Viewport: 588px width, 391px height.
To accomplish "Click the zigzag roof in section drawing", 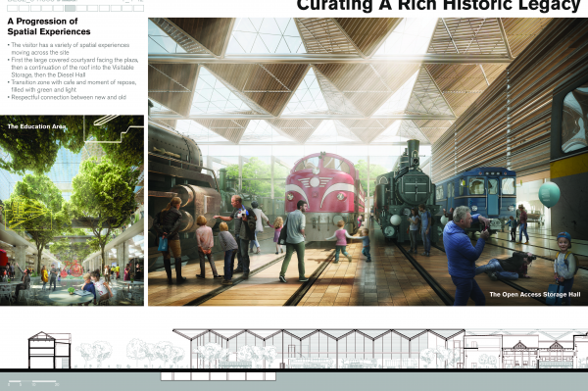I will 318,335.
